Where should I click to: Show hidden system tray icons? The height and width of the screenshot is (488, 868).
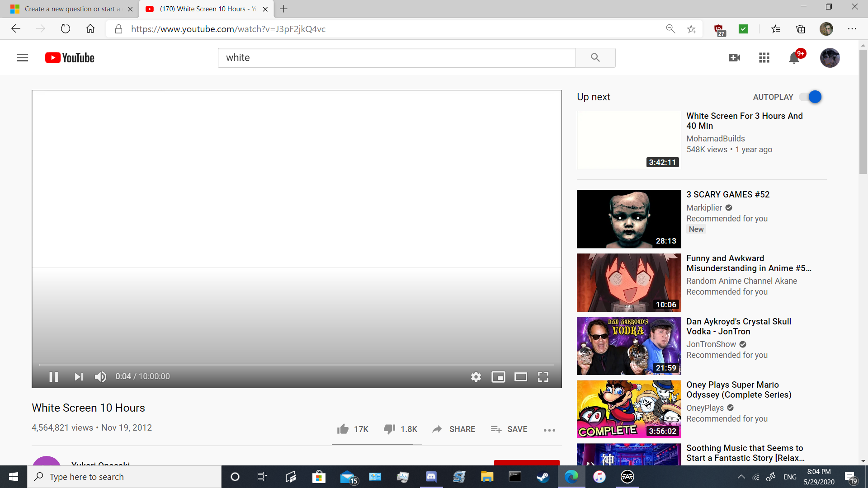741,477
